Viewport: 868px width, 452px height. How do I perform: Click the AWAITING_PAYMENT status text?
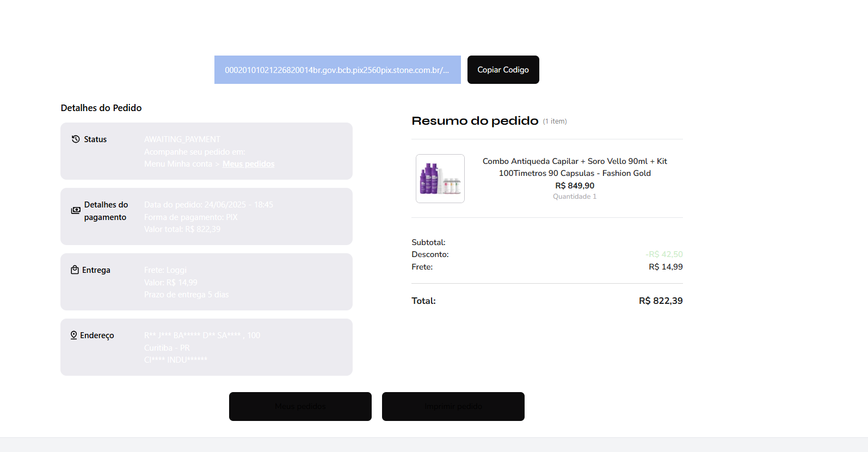(x=182, y=139)
